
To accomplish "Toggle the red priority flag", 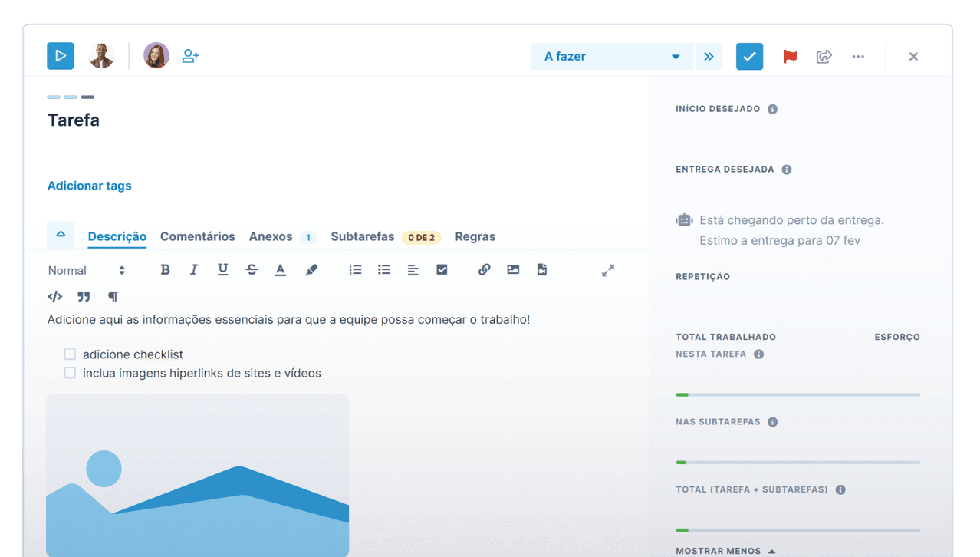I will pos(790,57).
